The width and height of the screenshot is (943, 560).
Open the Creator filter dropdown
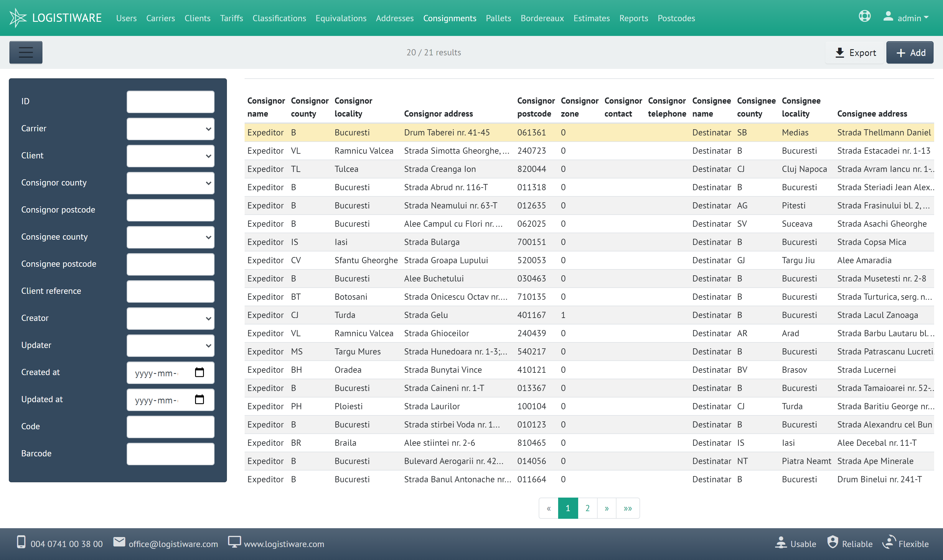pyautogui.click(x=171, y=319)
